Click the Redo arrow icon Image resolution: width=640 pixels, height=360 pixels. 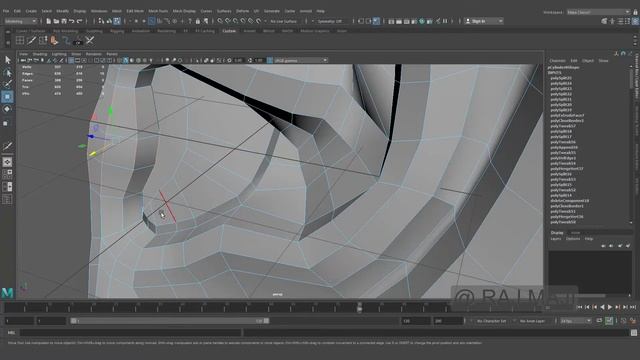[80, 21]
